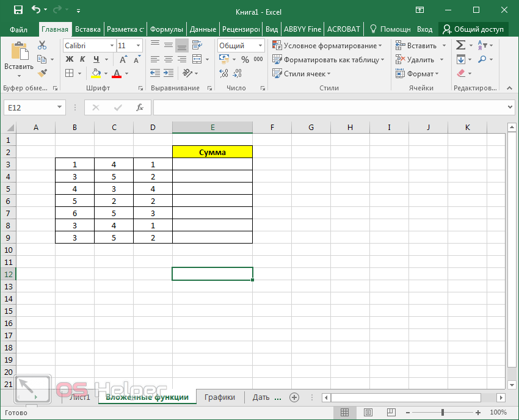Select the Format Painter brush icon
Screen dimensions: 519x420
tap(42, 73)
